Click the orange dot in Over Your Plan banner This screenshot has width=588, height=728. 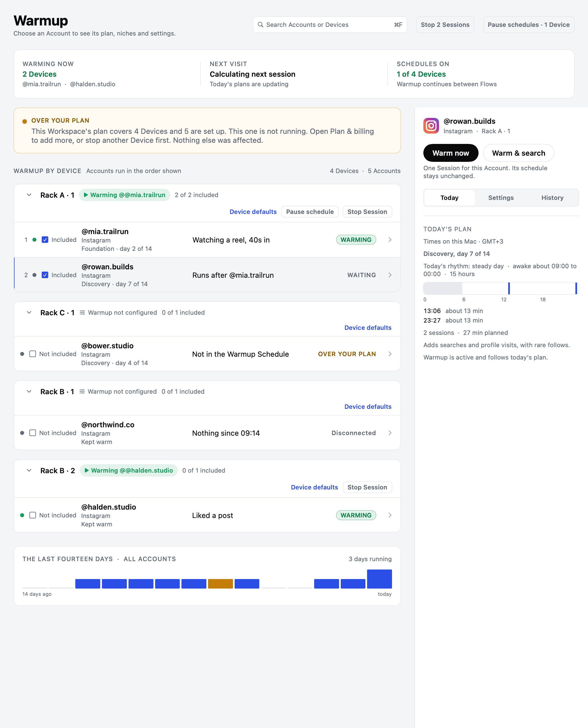(24, 121)
